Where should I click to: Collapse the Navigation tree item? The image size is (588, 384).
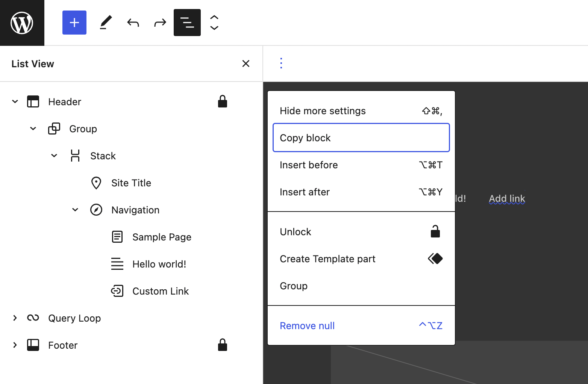(75, 210)
